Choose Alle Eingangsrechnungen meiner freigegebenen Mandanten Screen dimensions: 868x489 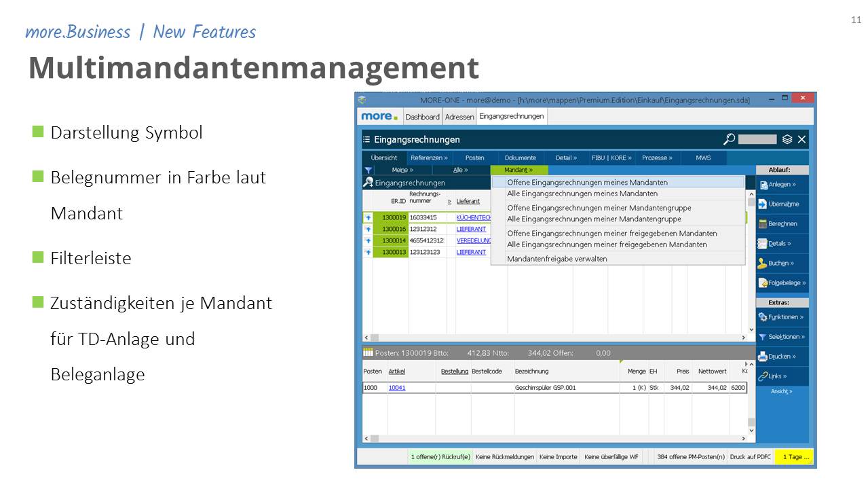point(618,244)
